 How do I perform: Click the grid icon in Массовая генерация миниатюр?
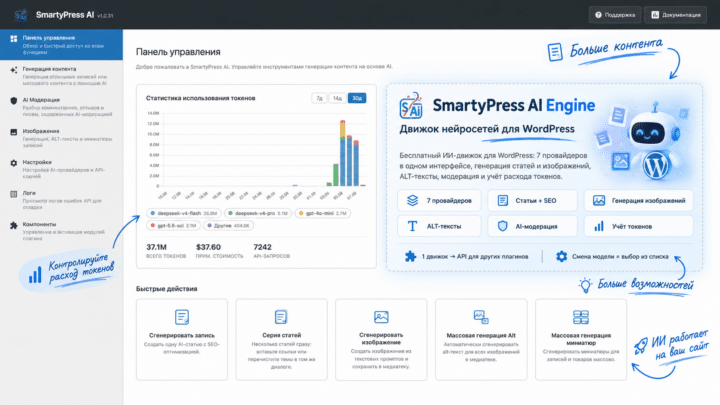point(581,317)
